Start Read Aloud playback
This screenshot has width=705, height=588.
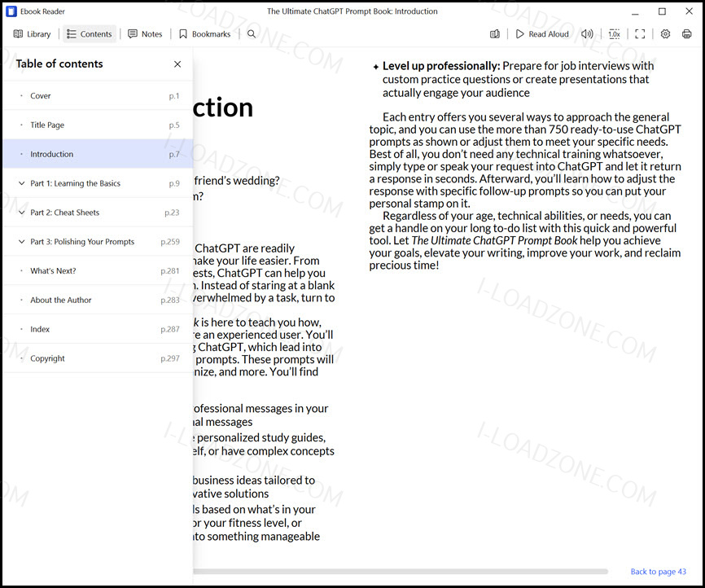point(542,33)
